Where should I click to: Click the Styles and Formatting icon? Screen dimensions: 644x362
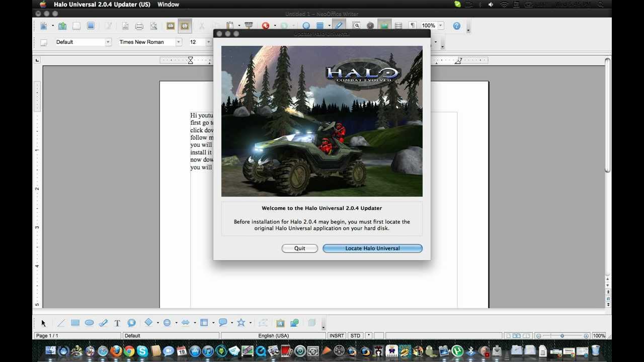[x=44, y=42]
